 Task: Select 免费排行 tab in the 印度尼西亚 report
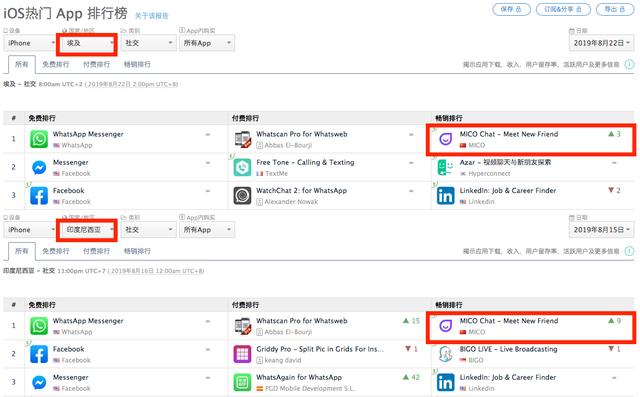[x=56, y=251]
